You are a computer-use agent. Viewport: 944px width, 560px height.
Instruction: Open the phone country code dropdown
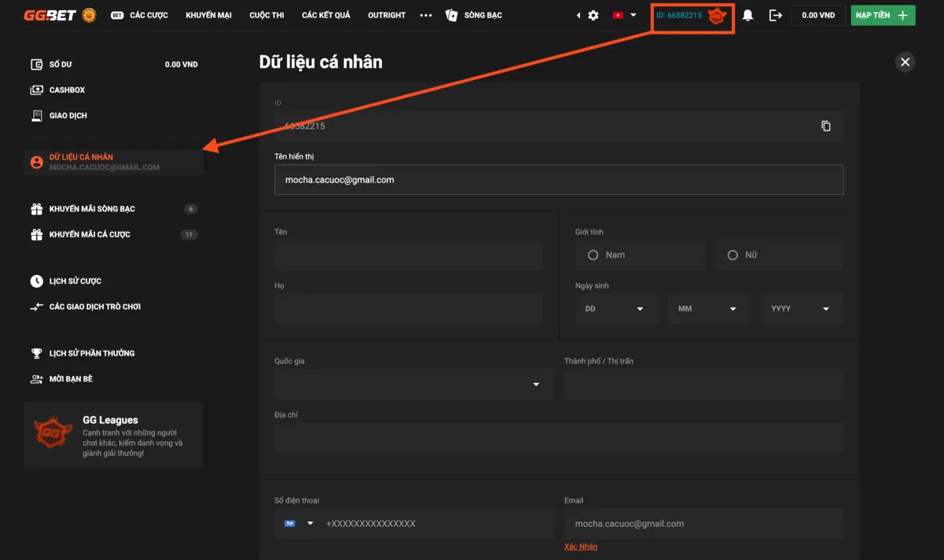299,524
